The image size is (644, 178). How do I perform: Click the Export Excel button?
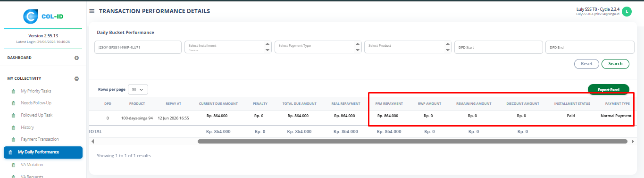608,89
